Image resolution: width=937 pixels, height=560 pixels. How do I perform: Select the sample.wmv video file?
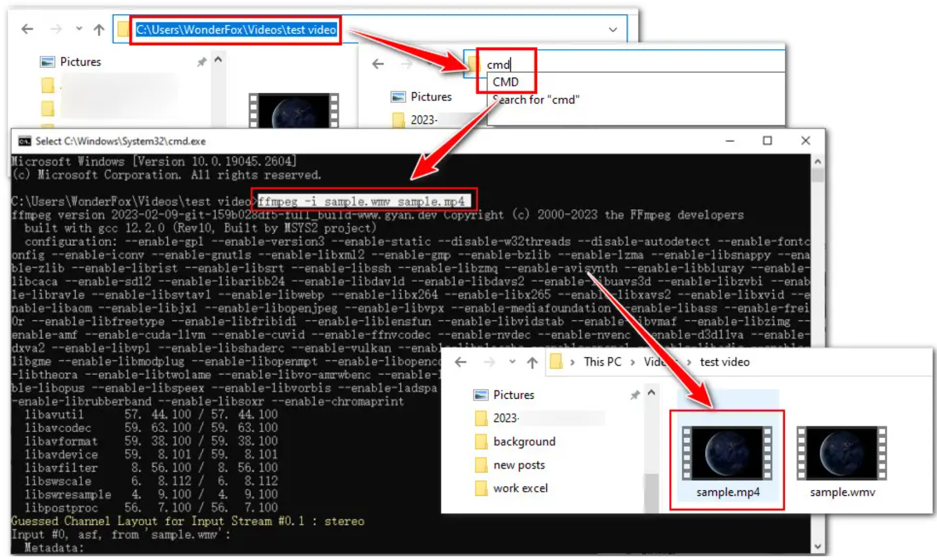coord(842,461)
